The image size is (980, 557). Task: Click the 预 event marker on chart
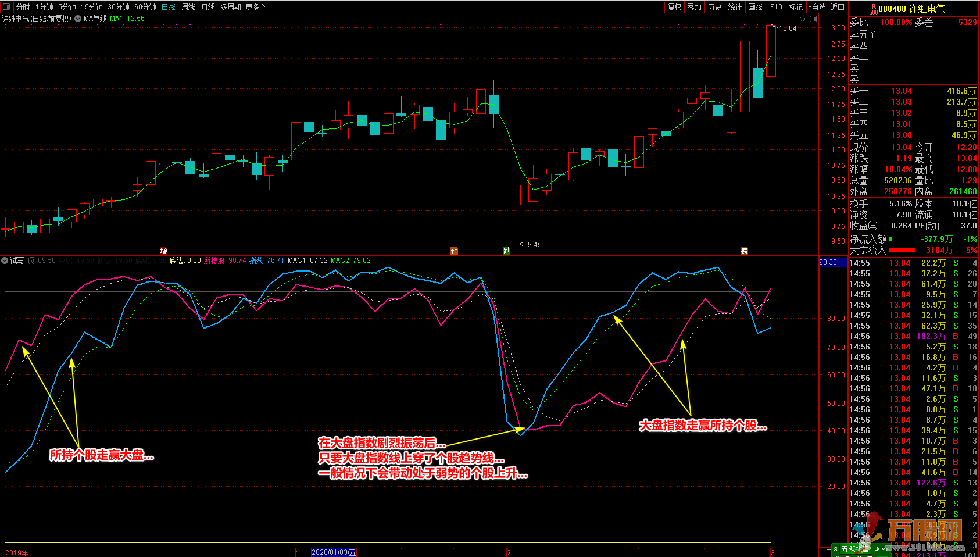(x=454, y=251)
